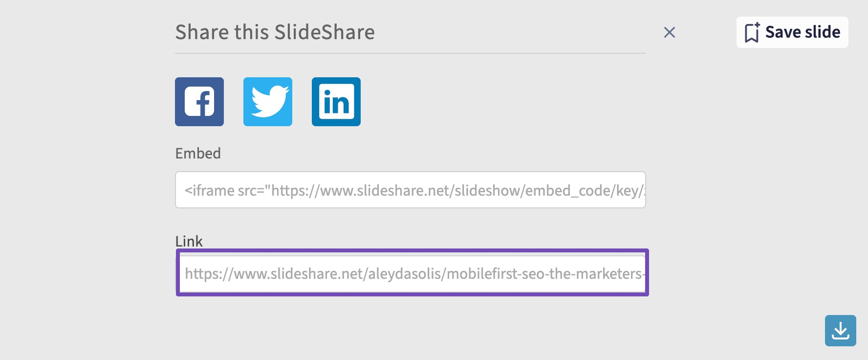The height and width of the screenshot is (360, 868).
Task: Select the slideshare.net/aleydasolis link text
Action: coord(413,273)
